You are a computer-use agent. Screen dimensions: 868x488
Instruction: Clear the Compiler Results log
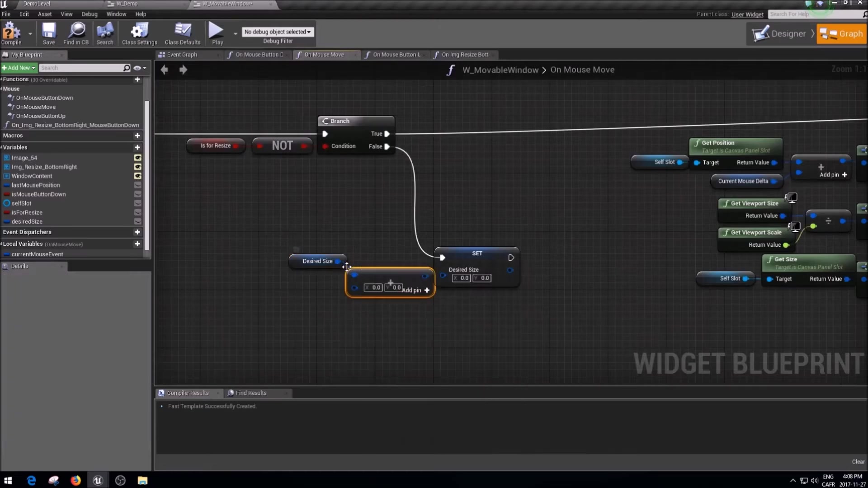pos(857,461)
